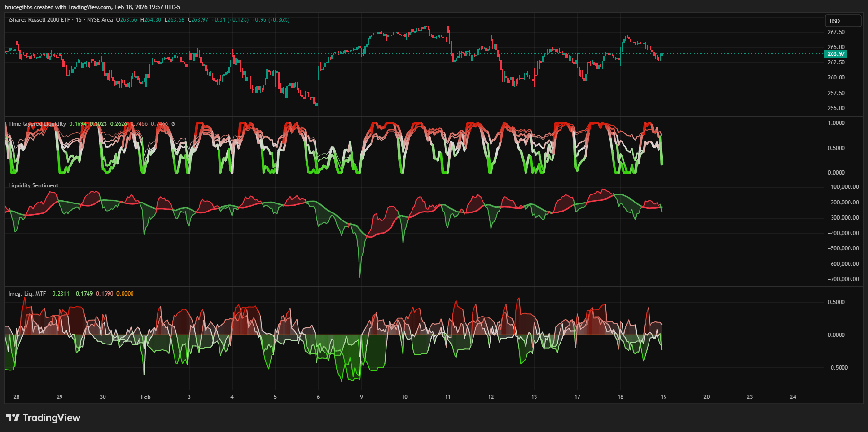Click the Time-layered Liquidity indicator name
Screen dimensions: 868x432
click(37, 124)
